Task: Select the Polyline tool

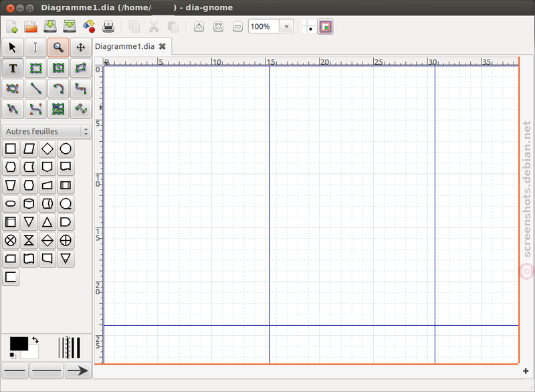Action: point(13,109)
